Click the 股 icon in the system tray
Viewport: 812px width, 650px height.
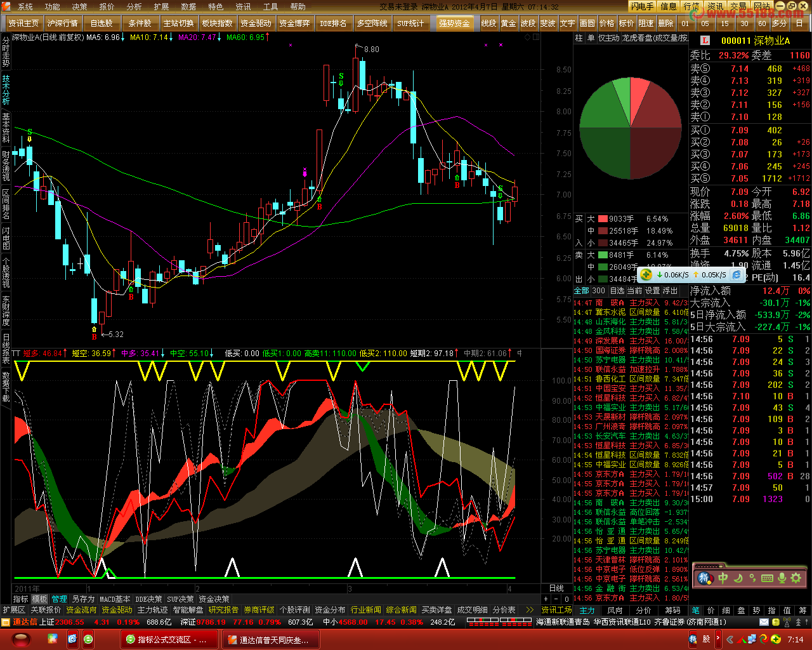pyautogui.click(x=706, y=639)
